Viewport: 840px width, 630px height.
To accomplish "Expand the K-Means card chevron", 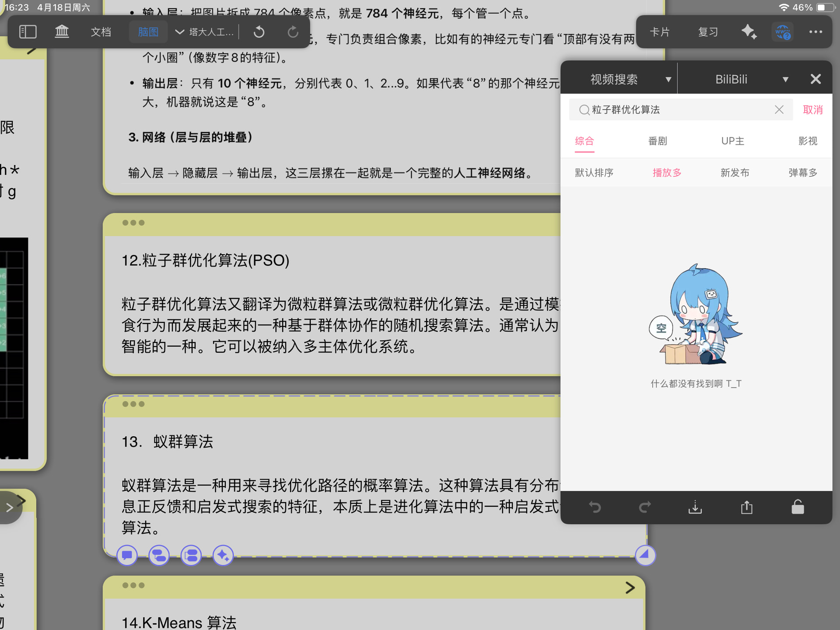I will (630, 588).
